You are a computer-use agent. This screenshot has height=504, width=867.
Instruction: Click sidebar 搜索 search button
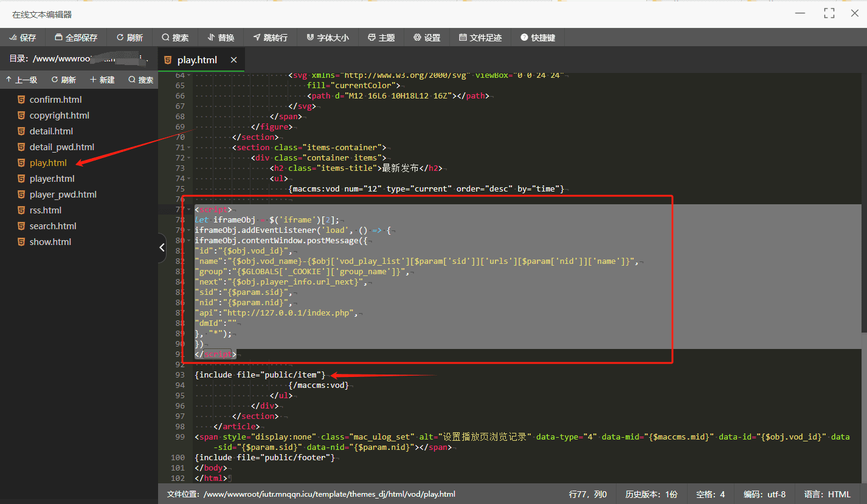(141, 80)
